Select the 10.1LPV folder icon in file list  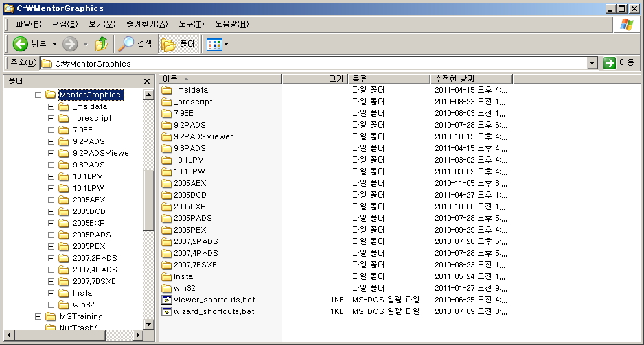coord(166,160)
